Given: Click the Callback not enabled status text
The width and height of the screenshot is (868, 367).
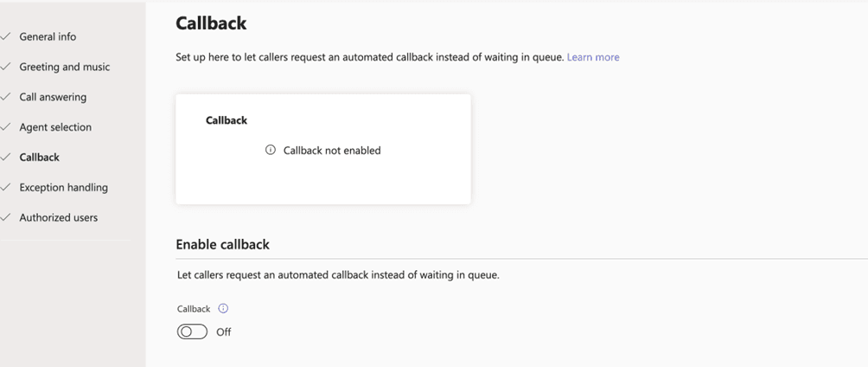Looking at the screenshot, I should pyautogui.click(x=332, y=151).
